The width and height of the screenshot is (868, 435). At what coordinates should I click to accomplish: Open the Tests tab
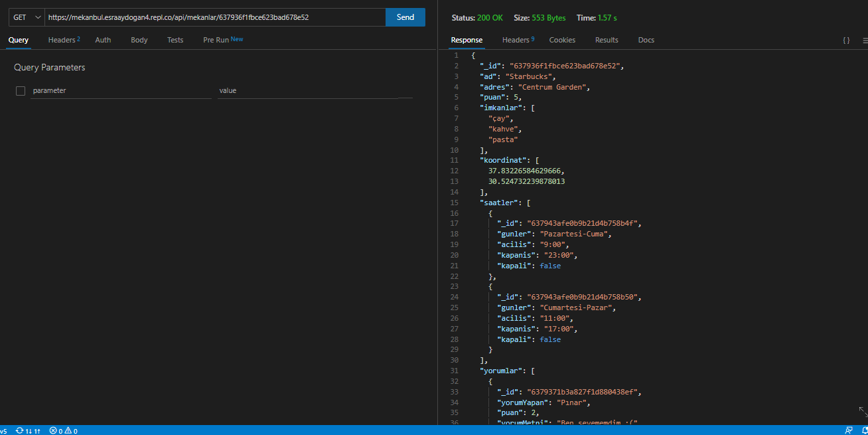[175, 40]
